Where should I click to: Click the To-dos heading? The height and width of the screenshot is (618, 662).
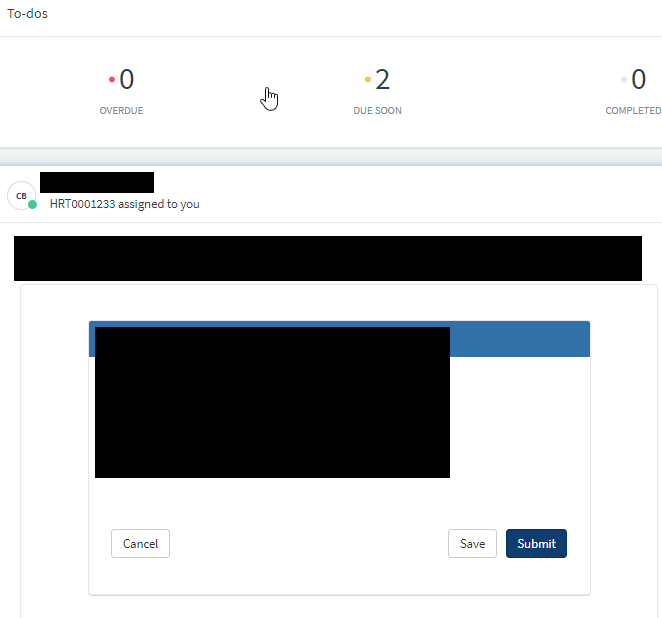(27, 14)
